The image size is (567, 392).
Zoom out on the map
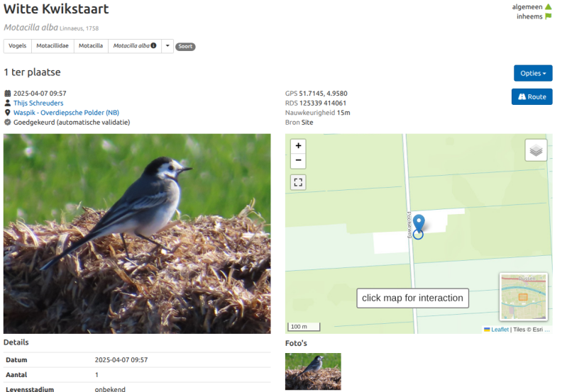click(298, 161)
